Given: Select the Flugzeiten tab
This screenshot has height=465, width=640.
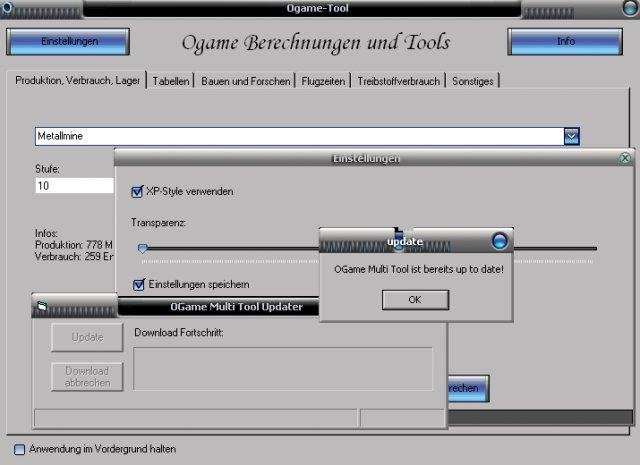Looking at the screenshot, I should click(x=323, y=81).
